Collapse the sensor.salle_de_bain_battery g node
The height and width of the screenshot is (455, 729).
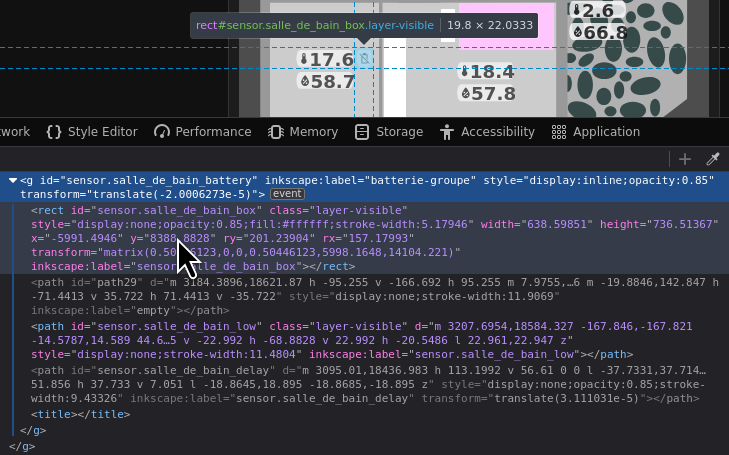pyautogui.click(x=13, y=180)
